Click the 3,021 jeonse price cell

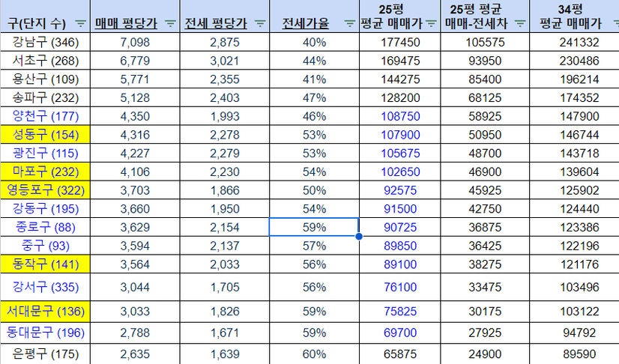(225, 61)
